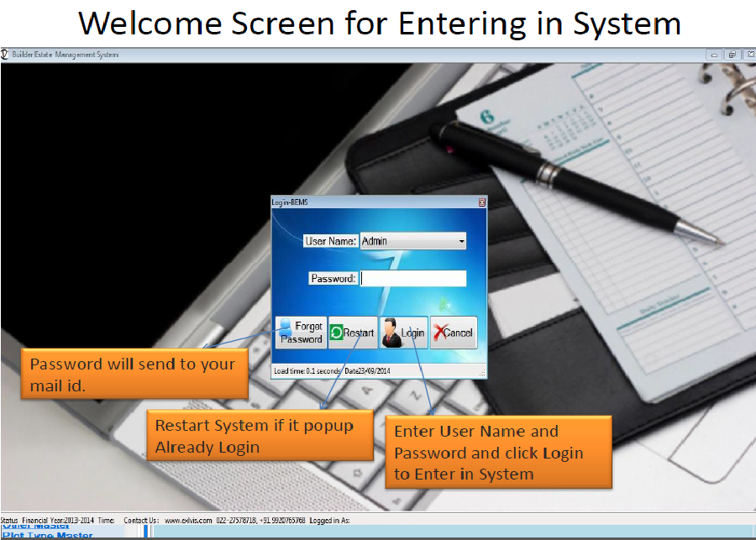The width and height of the screenshot is (756, 540).
Task: Click the Login button
Action: tap(404, 333)
